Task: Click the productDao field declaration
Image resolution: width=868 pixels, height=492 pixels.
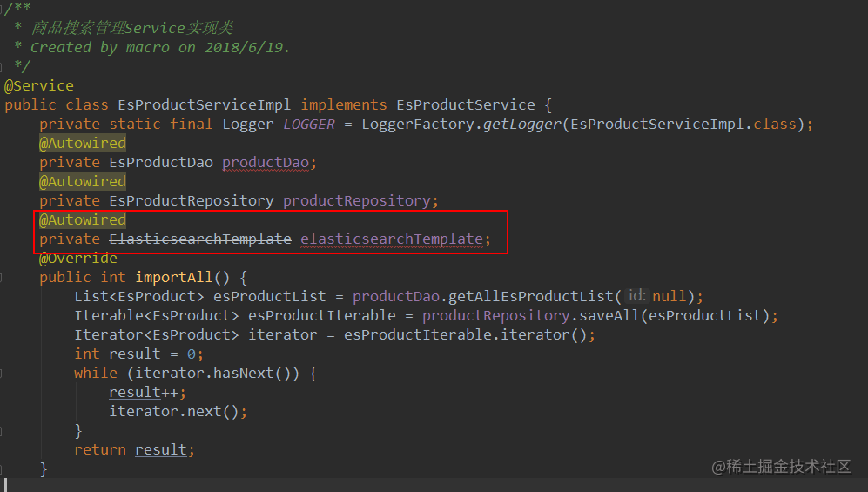Action: (266, 163)
